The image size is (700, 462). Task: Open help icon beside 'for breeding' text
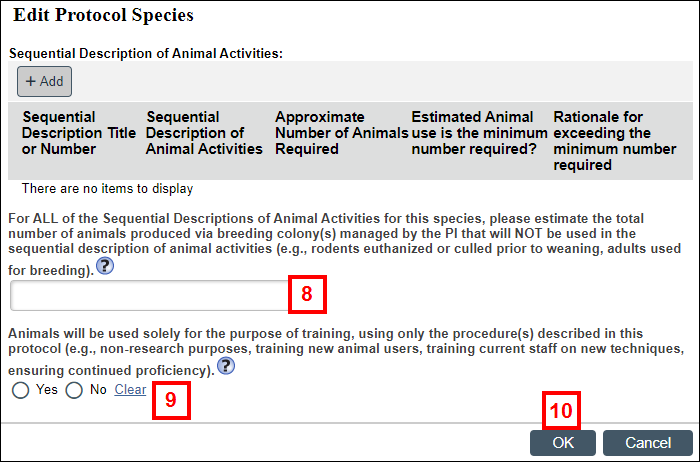(x=105, y=266)
